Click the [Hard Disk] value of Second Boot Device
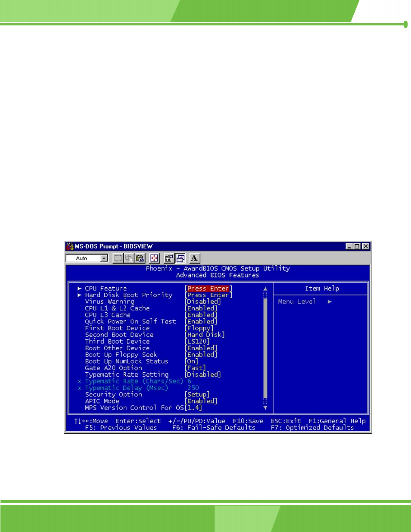This screenshot has width=411, height=532. 205,335
